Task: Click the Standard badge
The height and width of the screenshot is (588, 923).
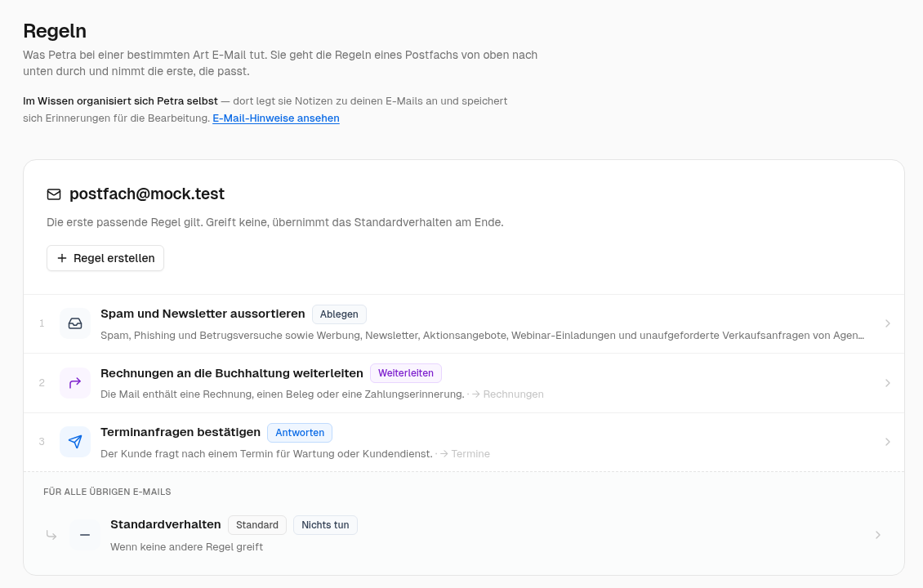Action: pyautogui.click(x=257, y=525)
